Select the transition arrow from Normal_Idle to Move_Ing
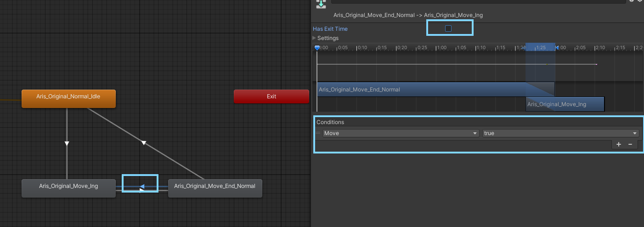This screenshot has width=644, height=227. pos(67,143)
